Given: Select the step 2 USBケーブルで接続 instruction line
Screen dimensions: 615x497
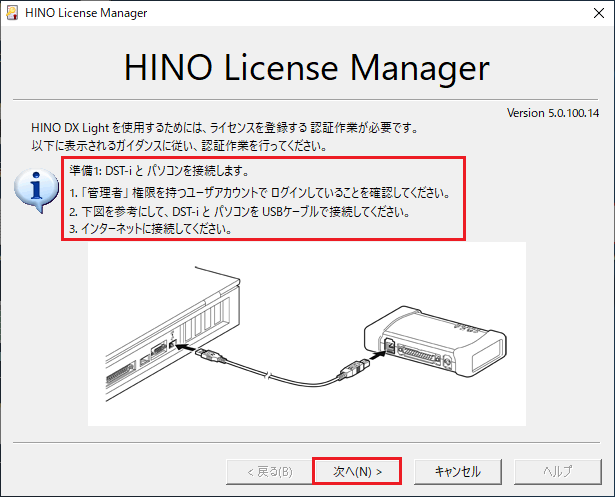Looking at the screenshot, I should coord(240,212).
